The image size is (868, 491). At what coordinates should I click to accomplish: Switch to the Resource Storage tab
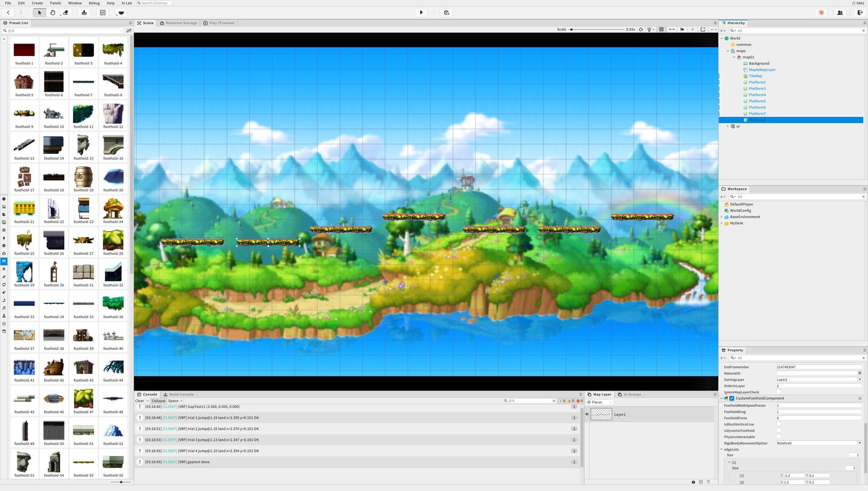click(x=178, y=23)
